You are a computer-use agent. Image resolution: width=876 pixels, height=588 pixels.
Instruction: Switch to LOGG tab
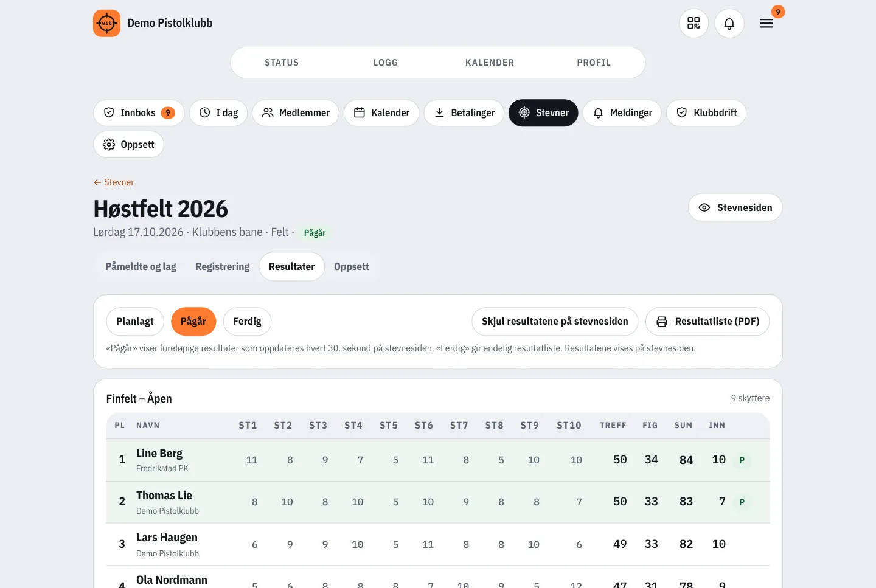(x=386, y=63)
